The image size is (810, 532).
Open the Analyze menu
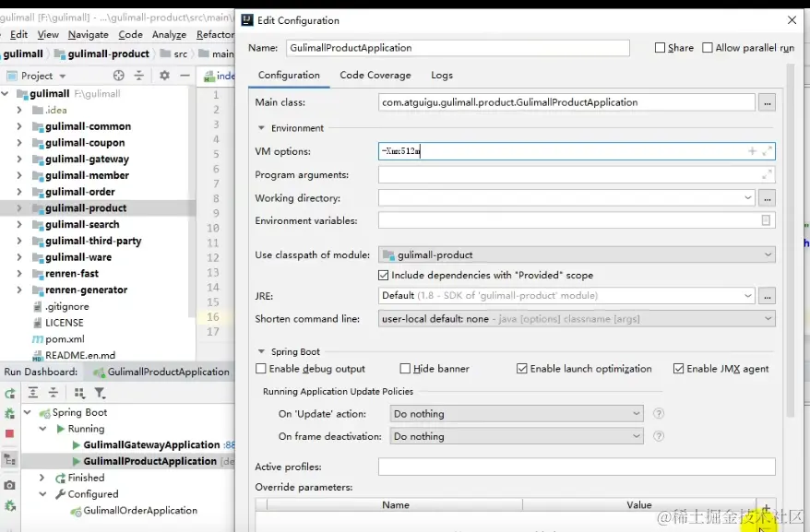pos(169,35)
